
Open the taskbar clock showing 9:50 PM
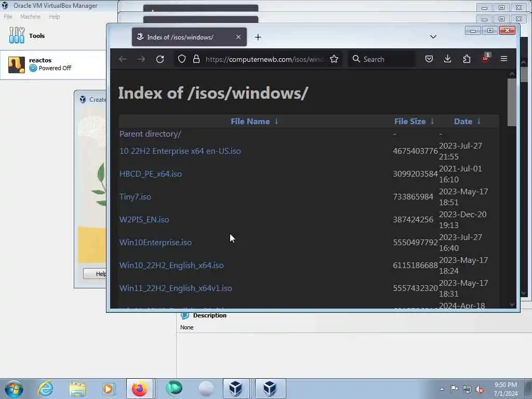pyautogui.click(x=506, y=389)
